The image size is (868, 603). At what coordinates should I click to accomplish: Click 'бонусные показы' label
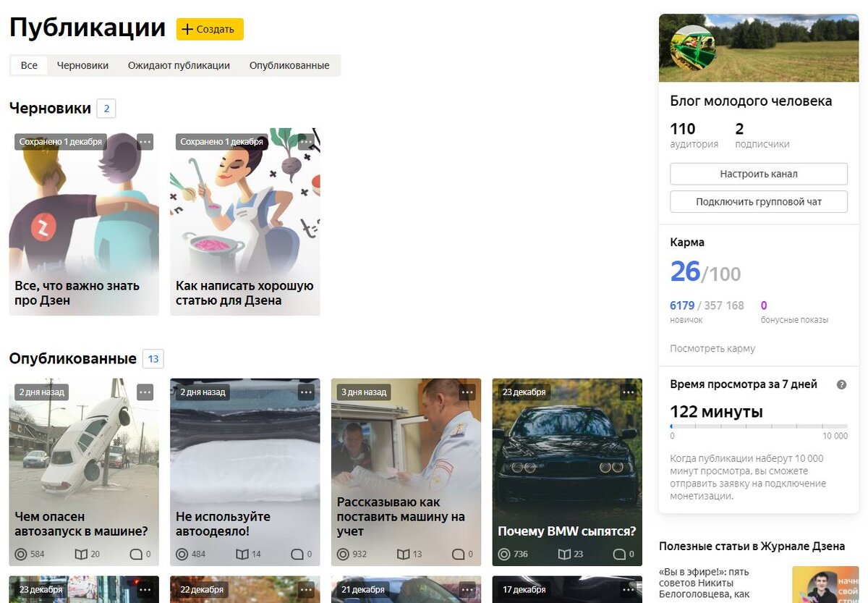[x=794, y=320]
